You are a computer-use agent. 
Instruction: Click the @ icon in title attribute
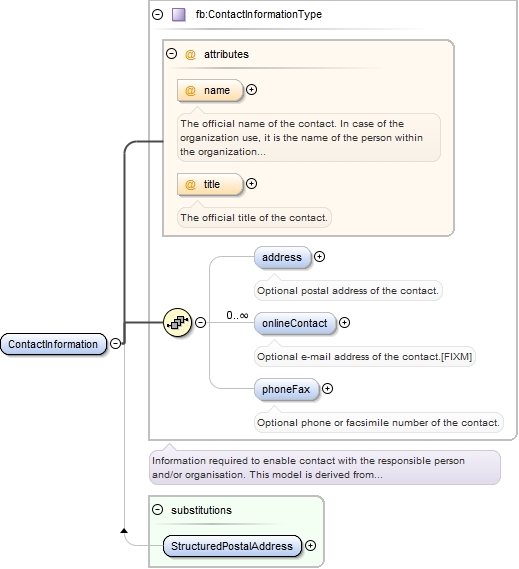click(190, 184)
